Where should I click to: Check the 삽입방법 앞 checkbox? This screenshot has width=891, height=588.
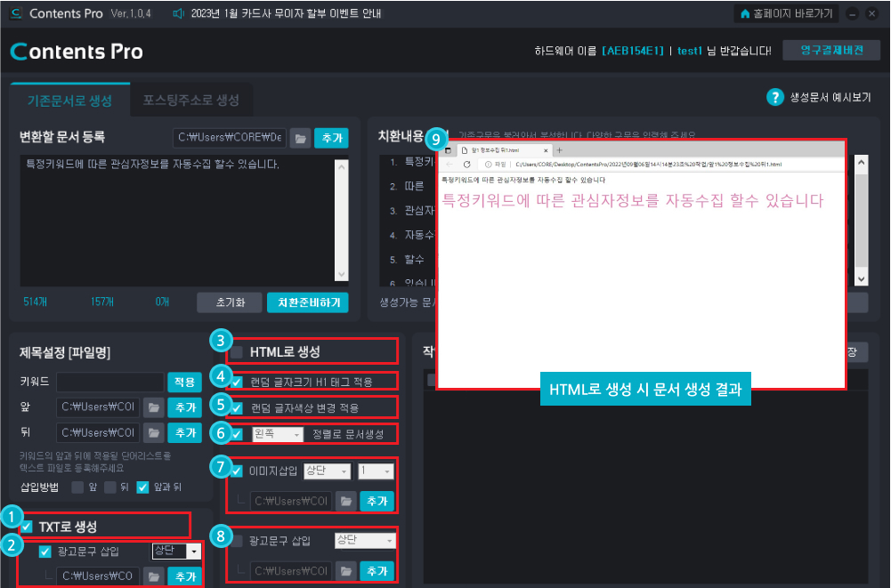click(x=77, y=487)
